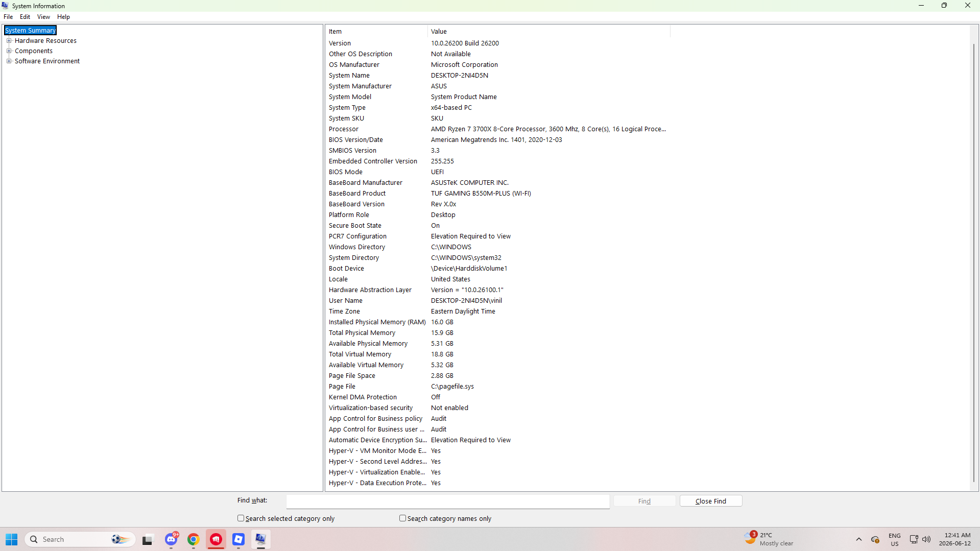Select the Kernel DMA Protection row
The height and width of the screenshot is (551, 980).
(x=497, y=397)
